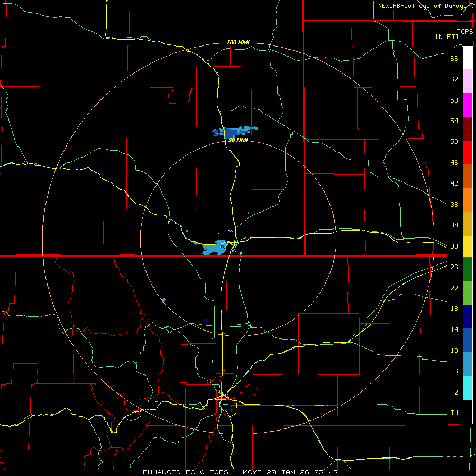Click the legend value "54"
Screen dimensions: 476x476
(454, 121)
